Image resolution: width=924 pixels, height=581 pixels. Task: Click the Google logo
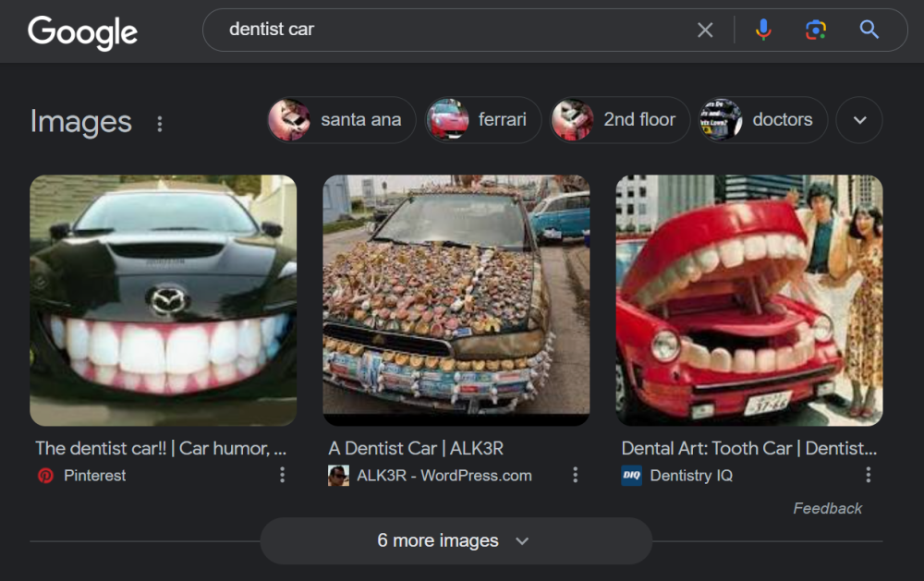82,31
